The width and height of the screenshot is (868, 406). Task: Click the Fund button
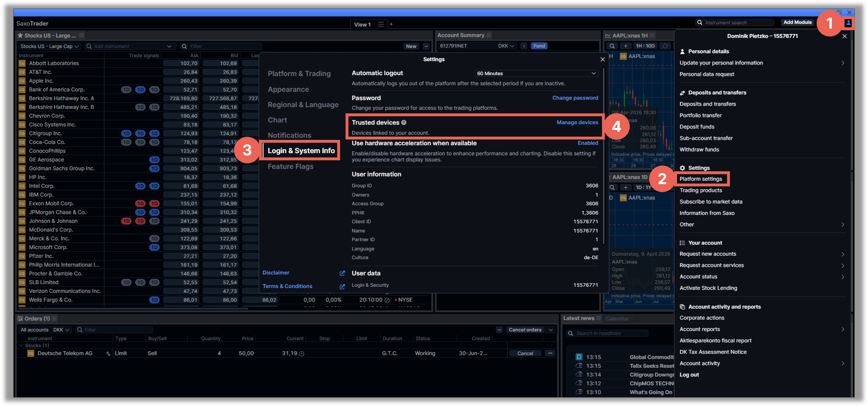coord(539,46)
